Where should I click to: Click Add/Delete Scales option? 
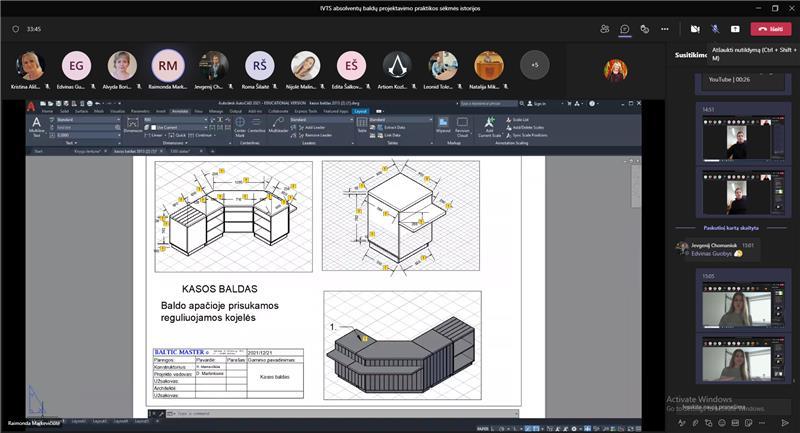(525, 128)
